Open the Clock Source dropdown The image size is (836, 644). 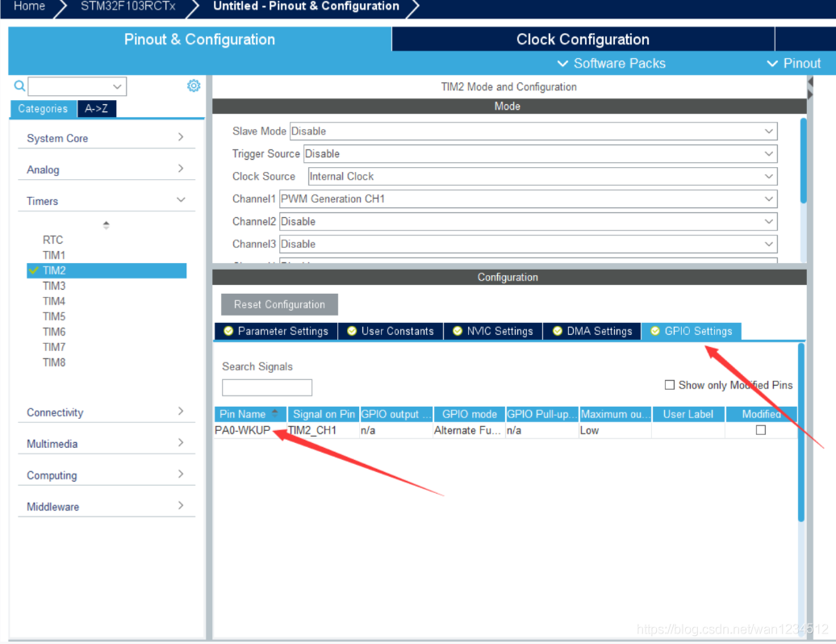[541, 176]
